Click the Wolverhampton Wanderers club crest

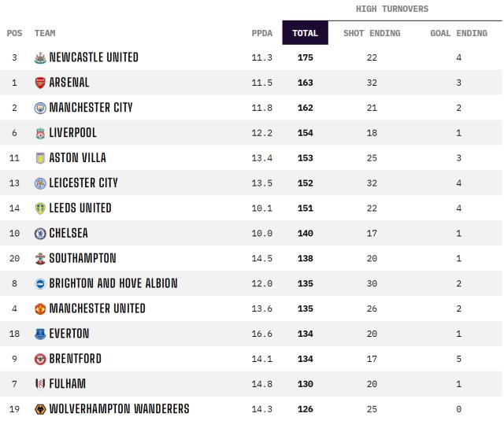[x=40, y=409]
